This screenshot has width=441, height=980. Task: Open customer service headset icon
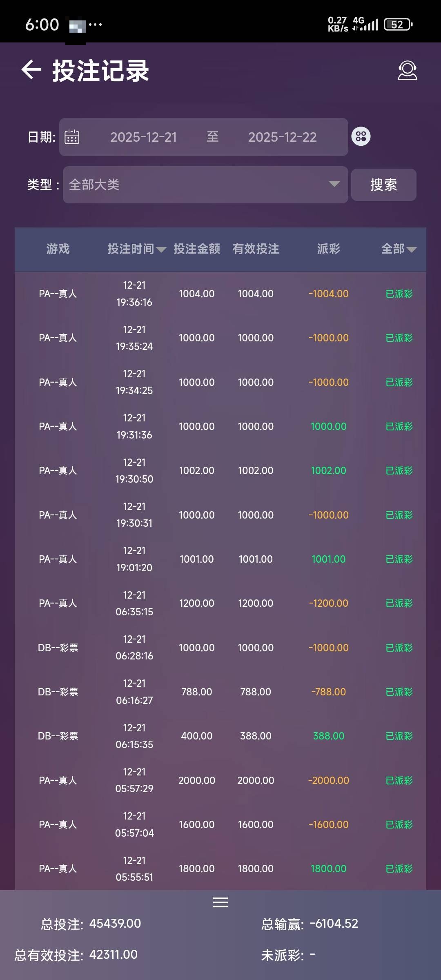[x=407, y=71]
